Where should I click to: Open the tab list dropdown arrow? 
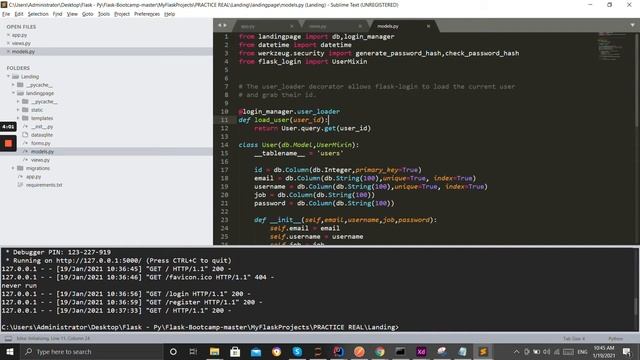click(632, 25)
